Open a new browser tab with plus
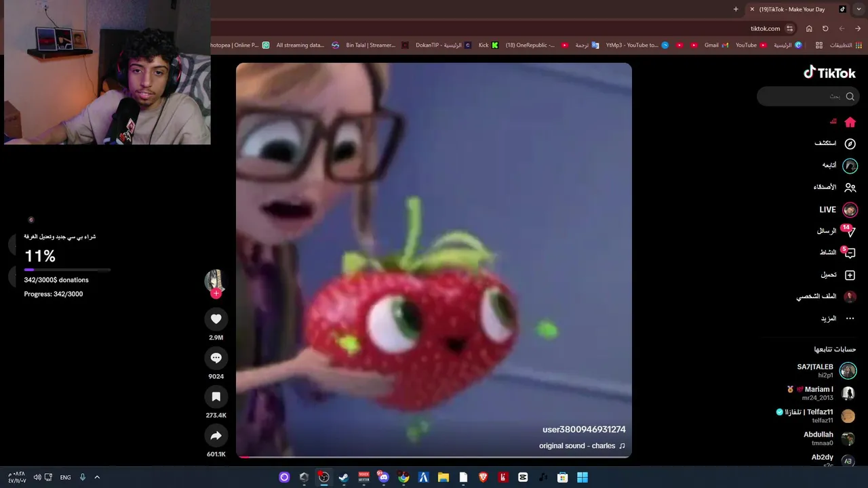This screenshot has width=868, height=488. (x=736, y=9)
